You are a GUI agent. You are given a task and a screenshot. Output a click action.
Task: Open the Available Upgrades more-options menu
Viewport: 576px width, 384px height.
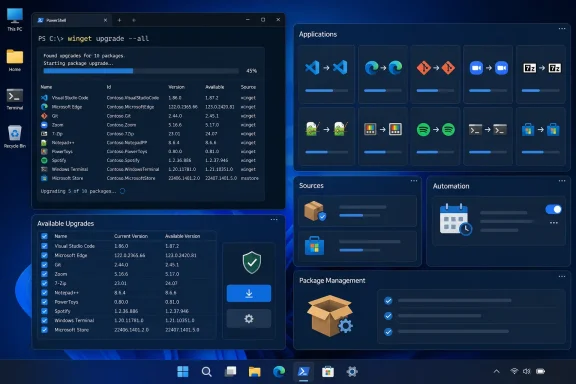(x=274, y=219)
